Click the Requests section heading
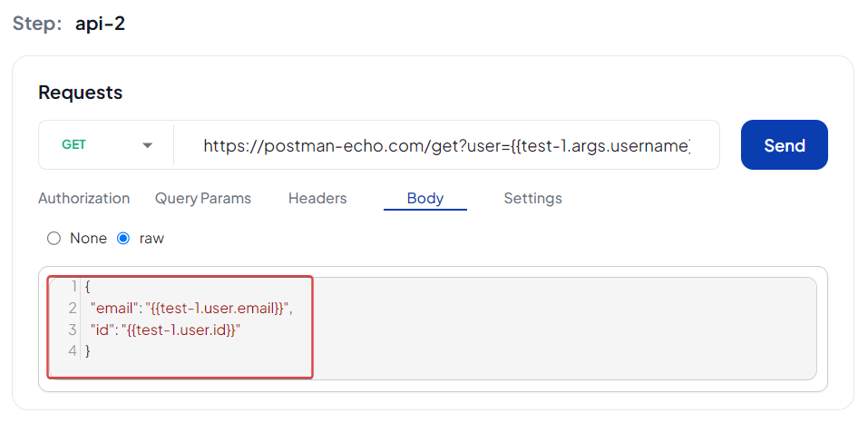Screen dimensions: 868x423 coord(80,93)
